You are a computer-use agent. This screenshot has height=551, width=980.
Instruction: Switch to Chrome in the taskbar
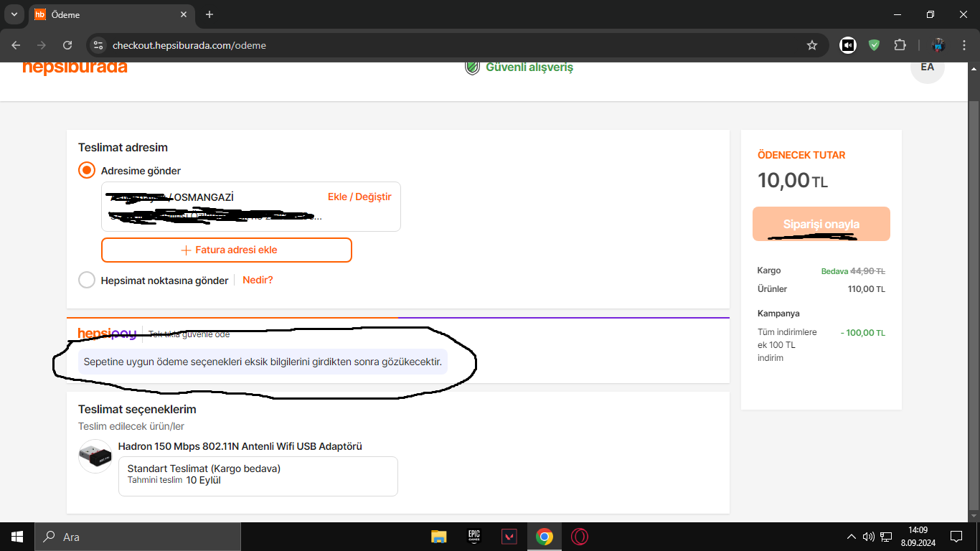tap(545, 537)
